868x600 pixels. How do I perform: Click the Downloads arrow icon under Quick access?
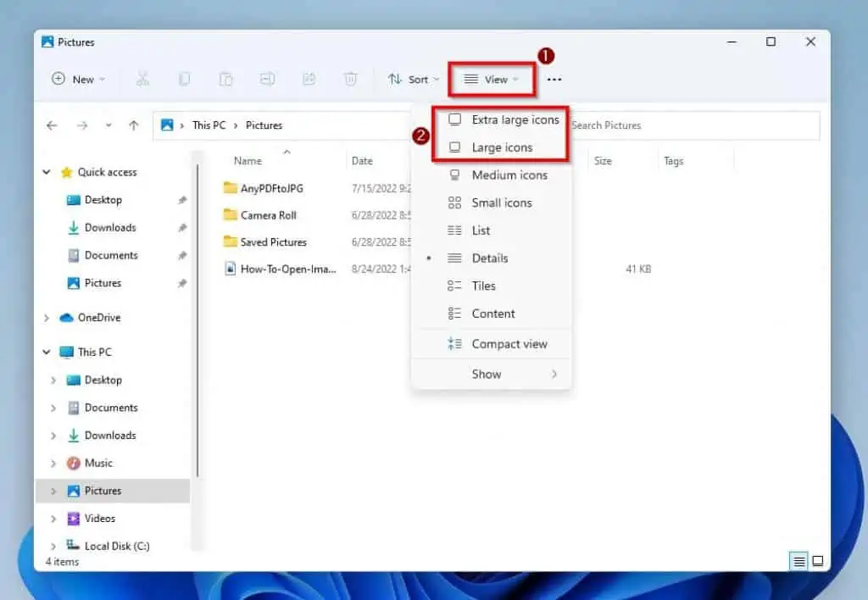click(x=73, y=227)
